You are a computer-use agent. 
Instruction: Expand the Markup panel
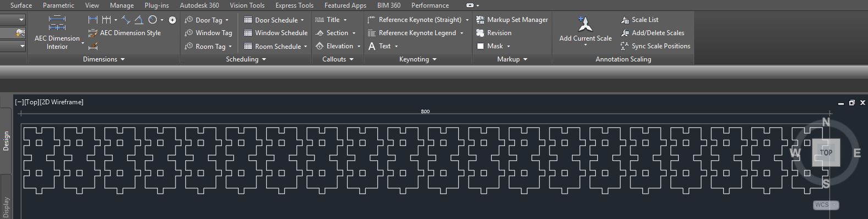click(512, 59)
